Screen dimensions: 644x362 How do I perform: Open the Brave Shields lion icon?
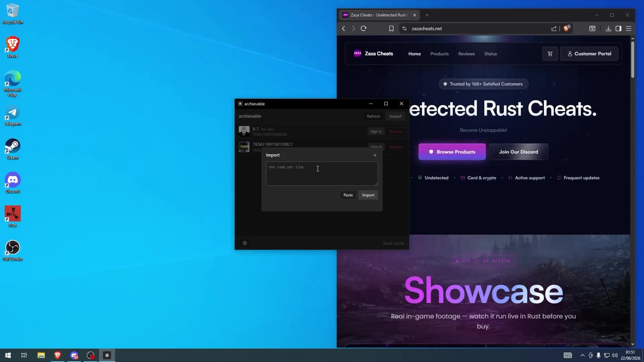[567, 28]
